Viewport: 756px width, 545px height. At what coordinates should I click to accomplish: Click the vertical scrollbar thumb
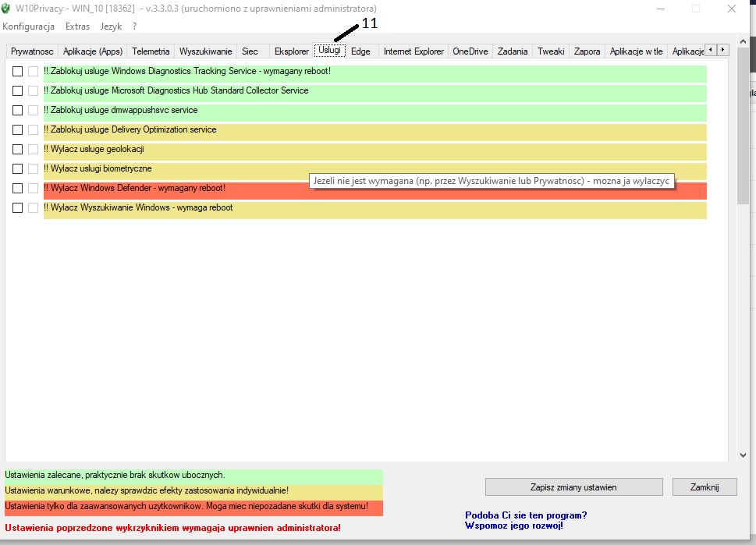tap(743, 127)
